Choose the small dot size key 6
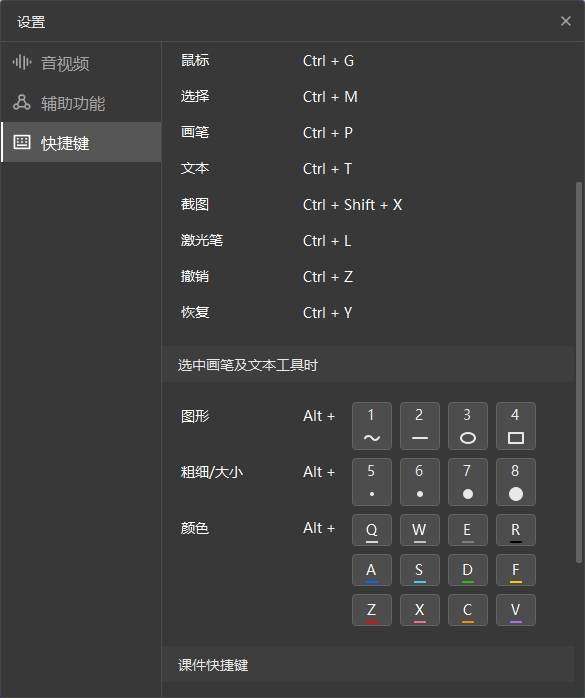 (x=420, y=482)
